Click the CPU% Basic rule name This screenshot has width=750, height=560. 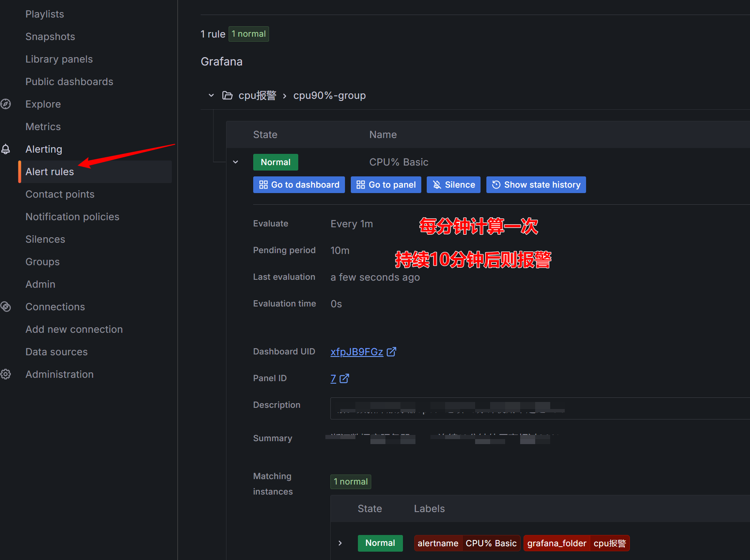[399, 162]
